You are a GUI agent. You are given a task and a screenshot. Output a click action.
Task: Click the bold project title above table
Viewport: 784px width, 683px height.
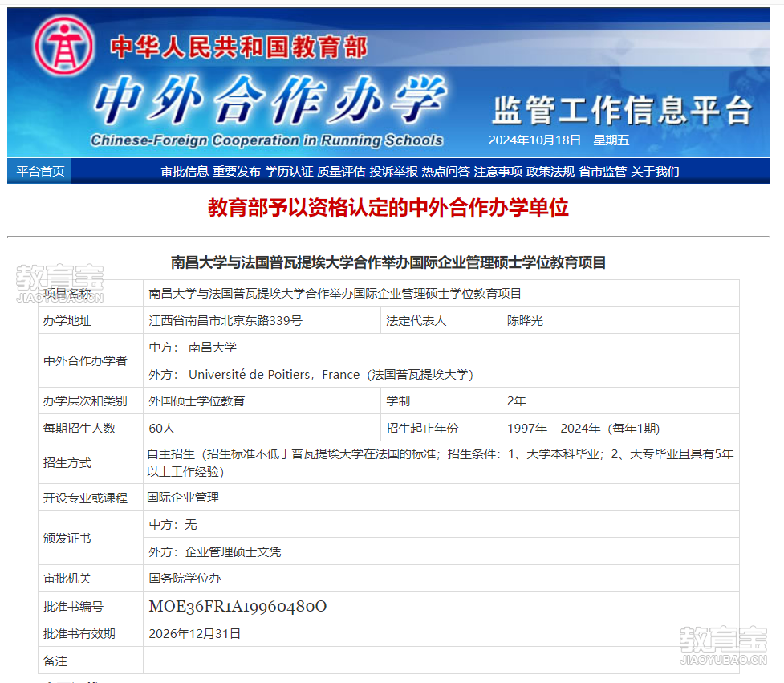388,262
